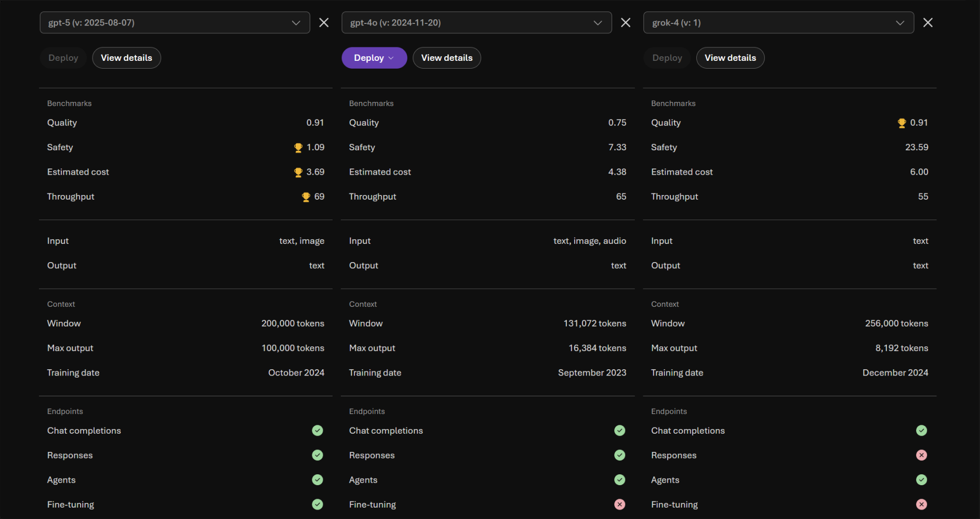Click gpt-4o Safety value 7.33
980x519 pixels.
617,147
